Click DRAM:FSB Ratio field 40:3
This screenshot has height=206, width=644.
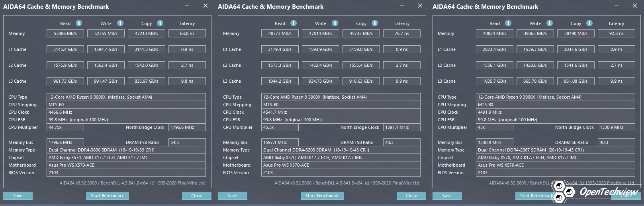tap(617, 142)
